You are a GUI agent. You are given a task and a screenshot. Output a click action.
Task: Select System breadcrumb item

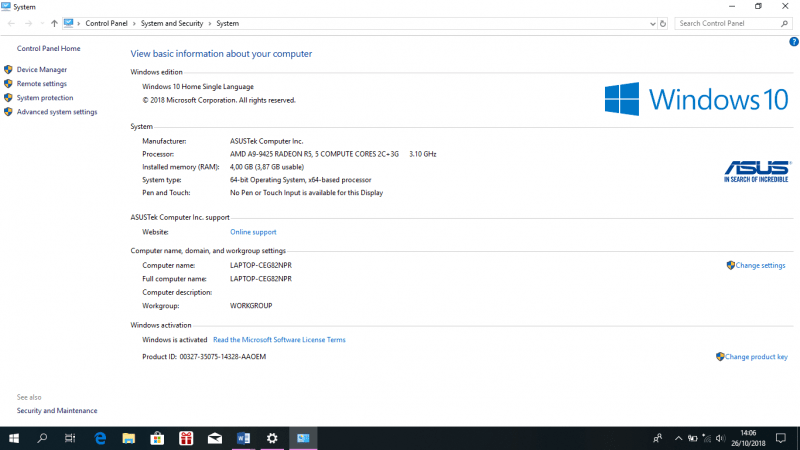pos(228,23)
